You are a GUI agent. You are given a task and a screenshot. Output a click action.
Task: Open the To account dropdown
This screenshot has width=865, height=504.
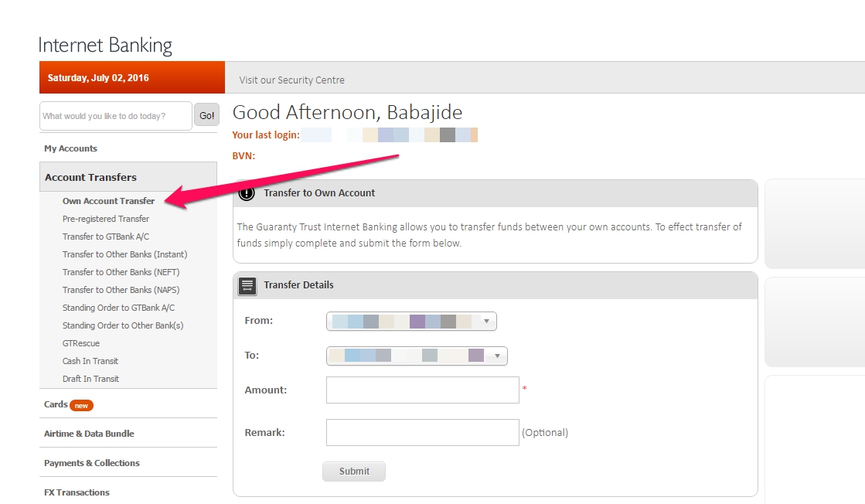417,356
